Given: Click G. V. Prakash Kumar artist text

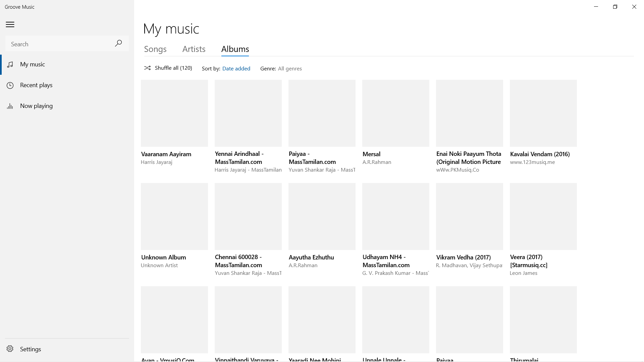Looking at the screenshot, I should [395, 273].
